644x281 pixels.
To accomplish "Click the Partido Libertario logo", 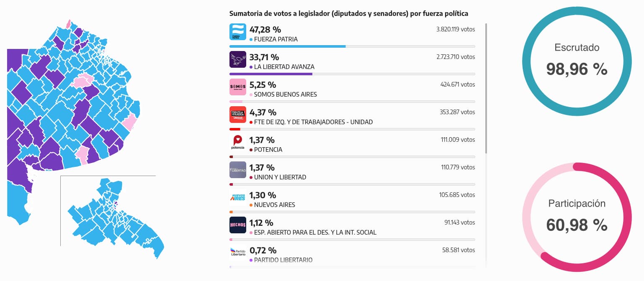I will pyautogui.click(x=238, y=252).
